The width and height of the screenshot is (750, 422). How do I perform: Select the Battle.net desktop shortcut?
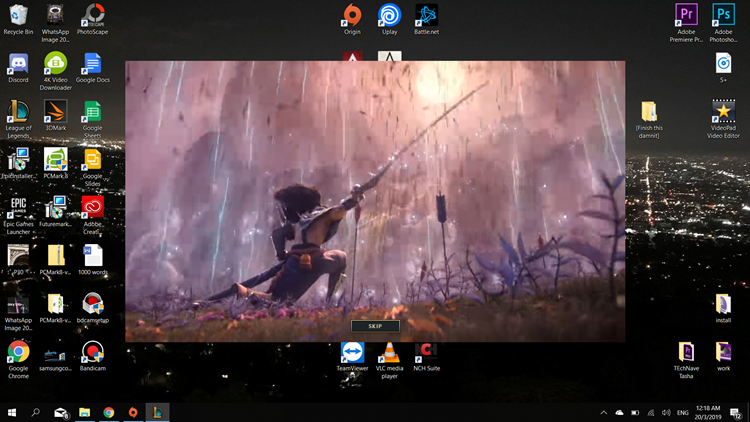point(426,19)
